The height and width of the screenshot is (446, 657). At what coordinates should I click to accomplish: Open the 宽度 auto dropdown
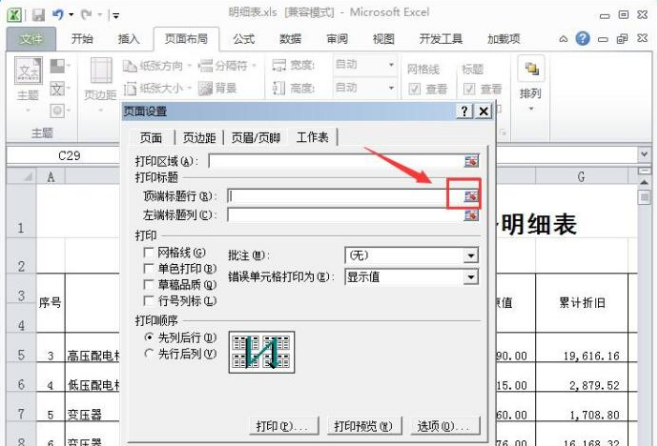391,65
